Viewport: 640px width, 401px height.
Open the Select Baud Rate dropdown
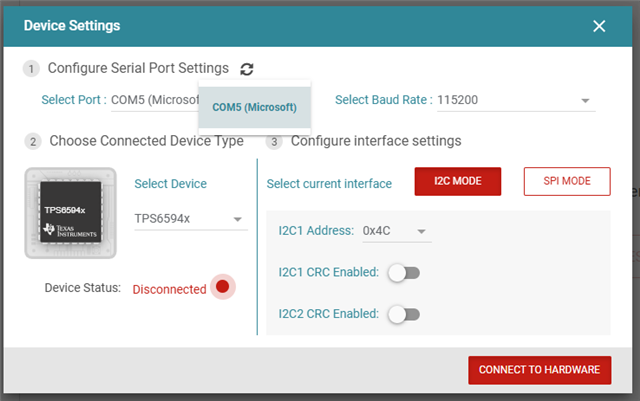516,100
